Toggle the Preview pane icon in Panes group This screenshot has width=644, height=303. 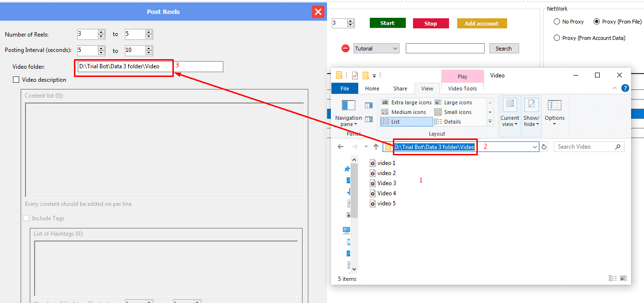click(x=368, y=105)
